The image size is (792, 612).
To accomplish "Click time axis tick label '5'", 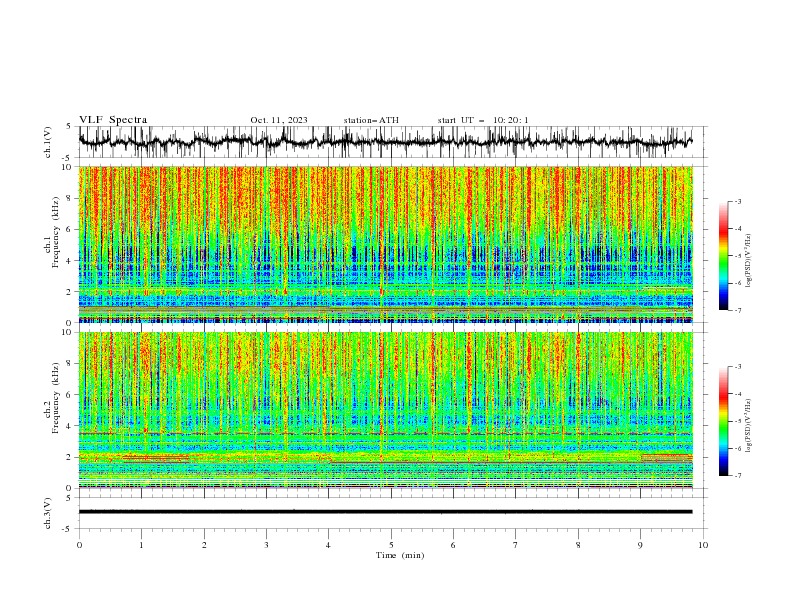I will coord(391,545).
